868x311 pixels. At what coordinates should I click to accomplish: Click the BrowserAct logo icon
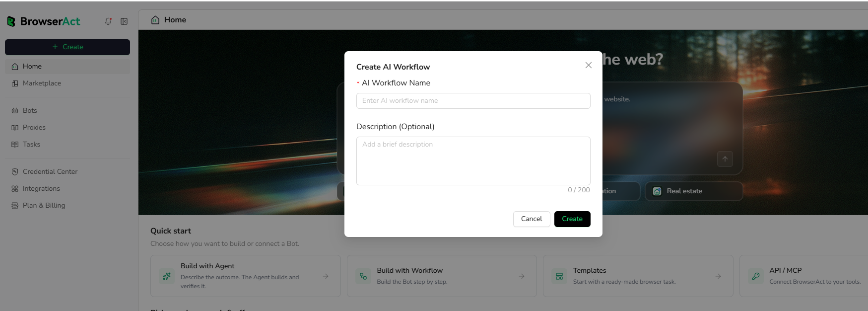[x=11, y=21]
